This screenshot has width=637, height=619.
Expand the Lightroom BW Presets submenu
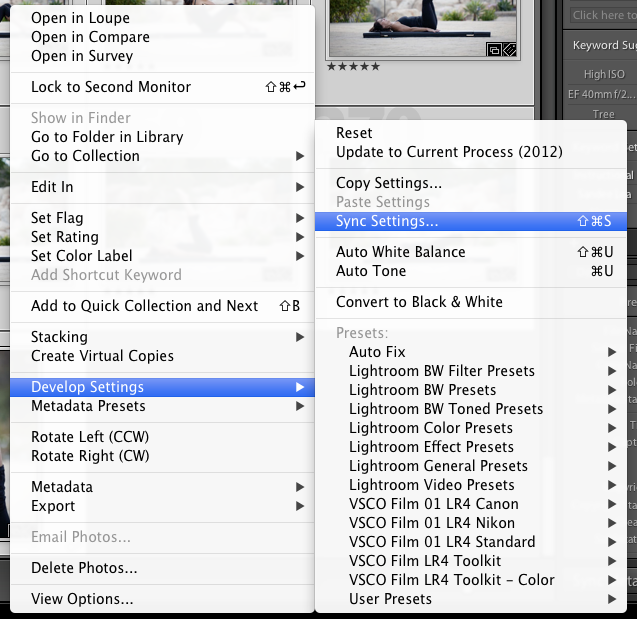422,390
